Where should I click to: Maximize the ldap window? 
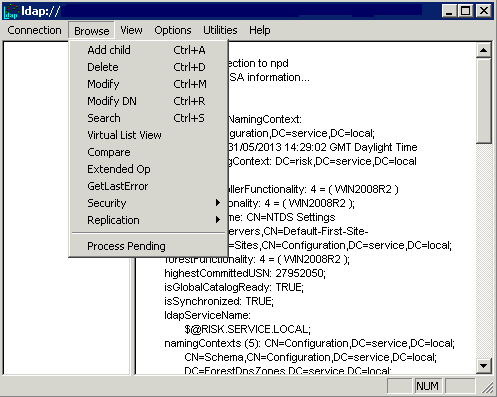(465, 11)
